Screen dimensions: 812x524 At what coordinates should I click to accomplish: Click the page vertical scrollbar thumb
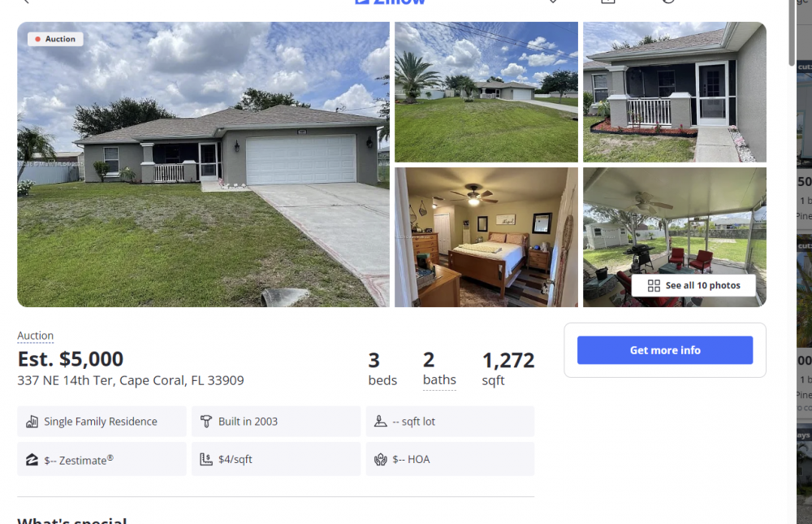click(791, 32)
